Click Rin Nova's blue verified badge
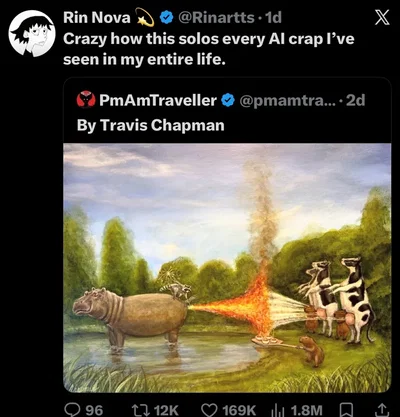Viewport: 400px width, 417px height. [x=166, y=17]
